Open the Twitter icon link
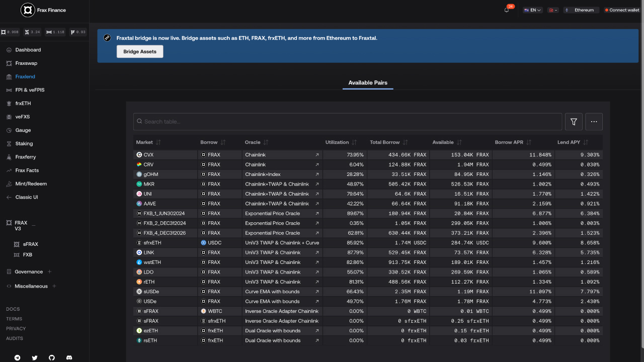This screenshot has width=644, height=362. coord(35,357)
